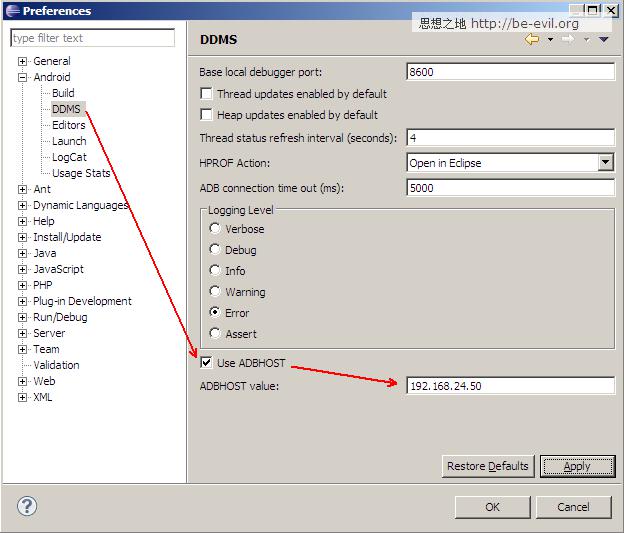Expand the Ant tree node

click(x=22, y=189)
